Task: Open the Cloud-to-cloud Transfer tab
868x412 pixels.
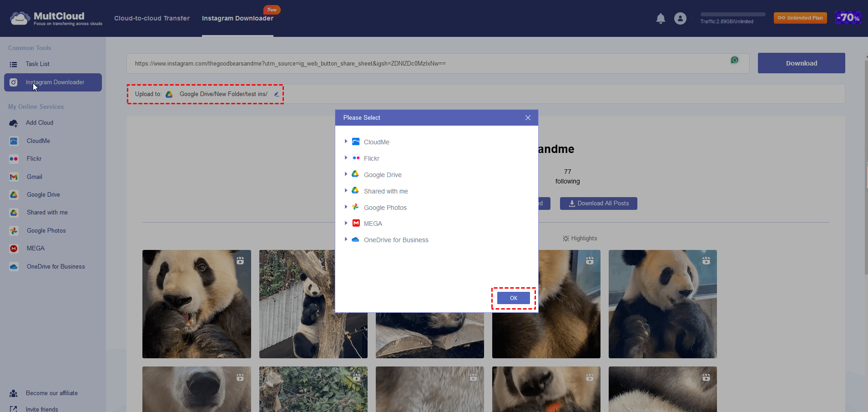Action: pos(152,18)
